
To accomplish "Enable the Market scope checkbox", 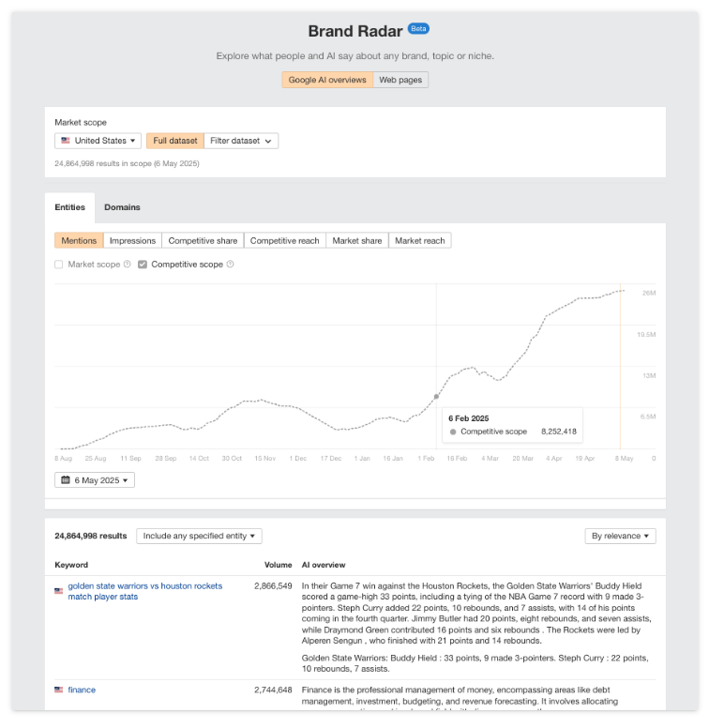I will (58, 265).
